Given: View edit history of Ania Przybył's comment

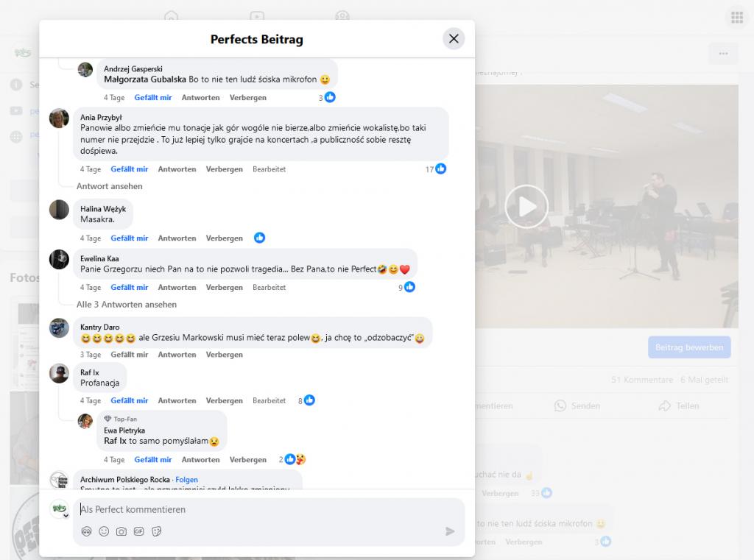Looking at the screenshot, I should (269, 169).
